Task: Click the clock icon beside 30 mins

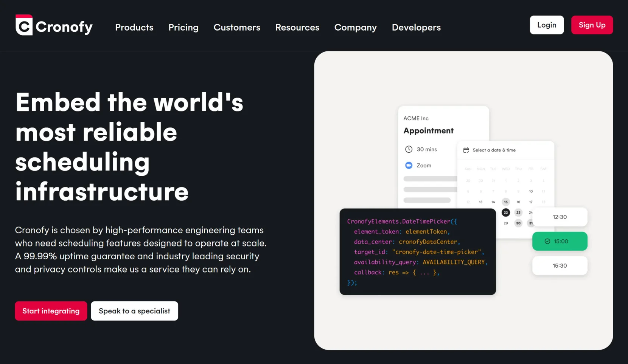Action: coord(409,149)
